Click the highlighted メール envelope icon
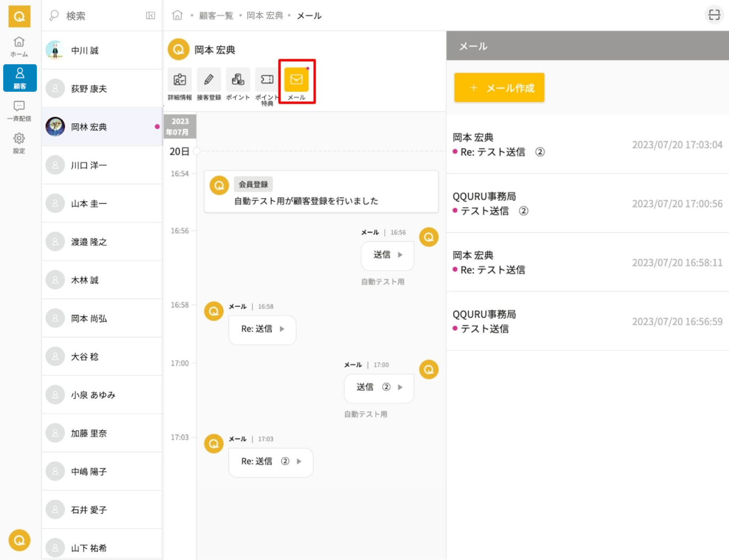729x560 pixels. pos(296,80)
